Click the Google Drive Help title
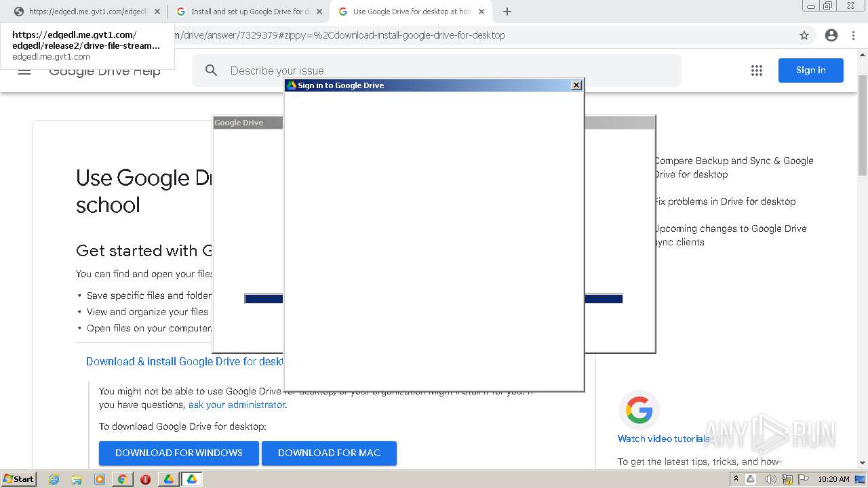Viewport: 868px width, 488px height. coord(104,71)
